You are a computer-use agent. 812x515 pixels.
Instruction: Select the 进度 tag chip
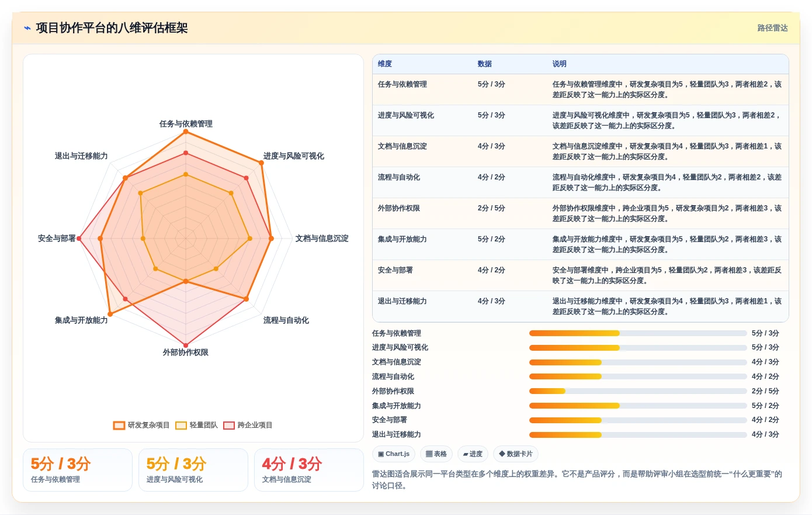[x=473, y=454]
